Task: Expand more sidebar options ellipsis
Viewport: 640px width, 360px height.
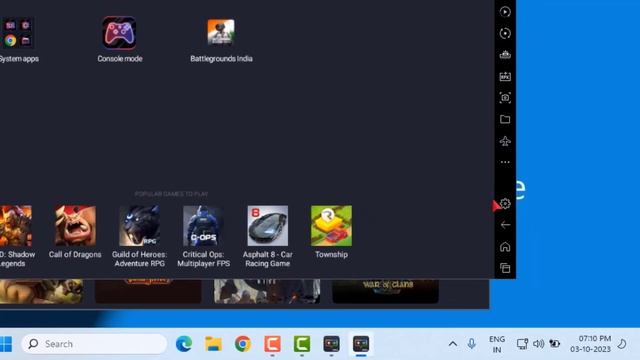Action: coord(505,162)
